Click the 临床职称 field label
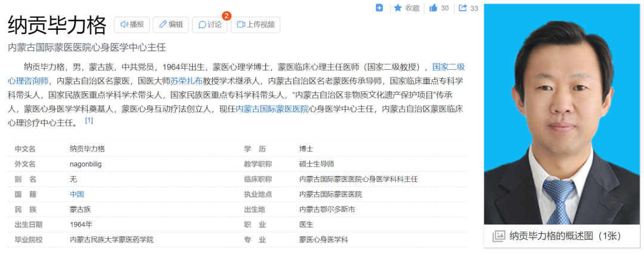Screen dimensions: 644x256 coord(258,179)
